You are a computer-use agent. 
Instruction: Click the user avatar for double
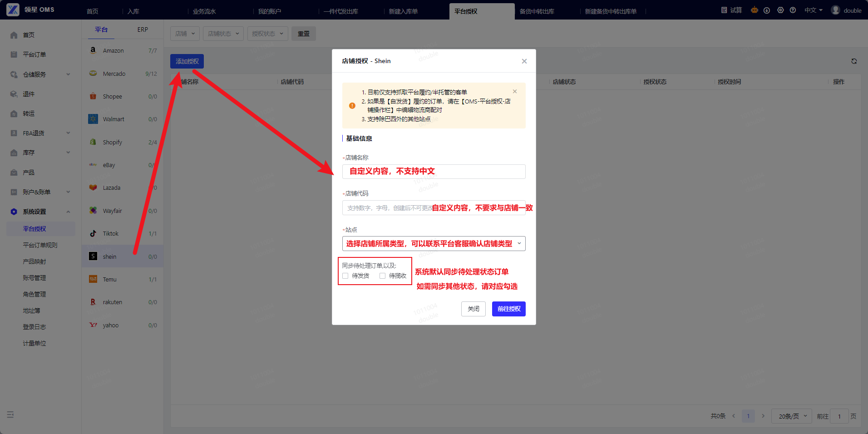(x=835, y=10)
